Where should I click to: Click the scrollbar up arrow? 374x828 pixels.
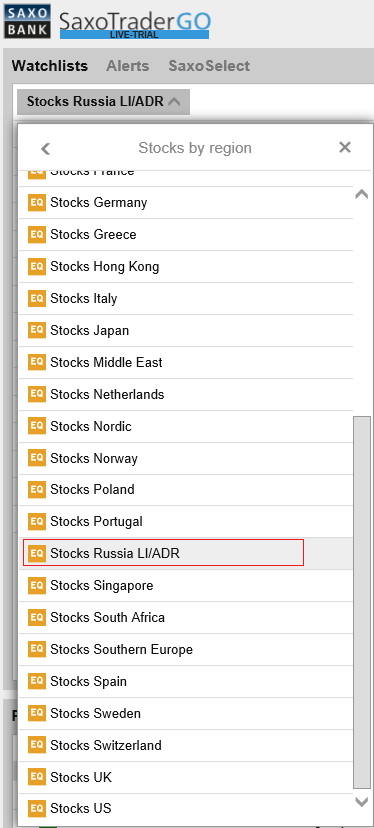click(x=362, y=194)
